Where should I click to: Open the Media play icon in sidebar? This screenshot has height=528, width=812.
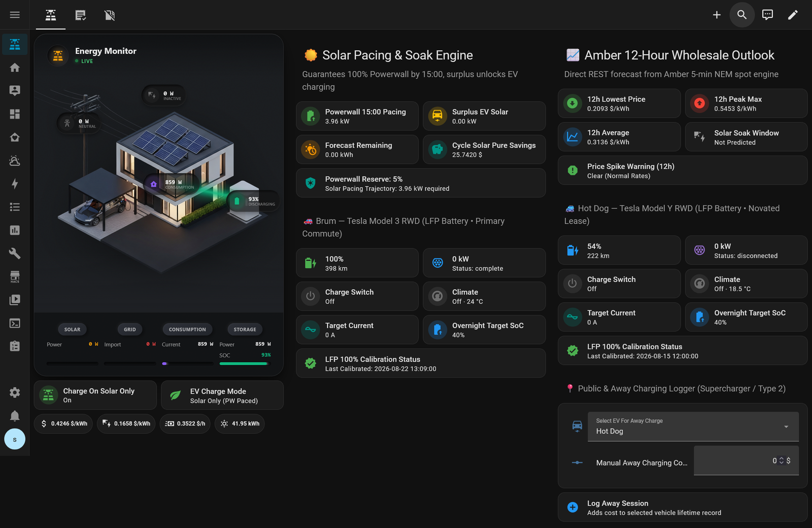pyautogui.click(x=15, y=300)
